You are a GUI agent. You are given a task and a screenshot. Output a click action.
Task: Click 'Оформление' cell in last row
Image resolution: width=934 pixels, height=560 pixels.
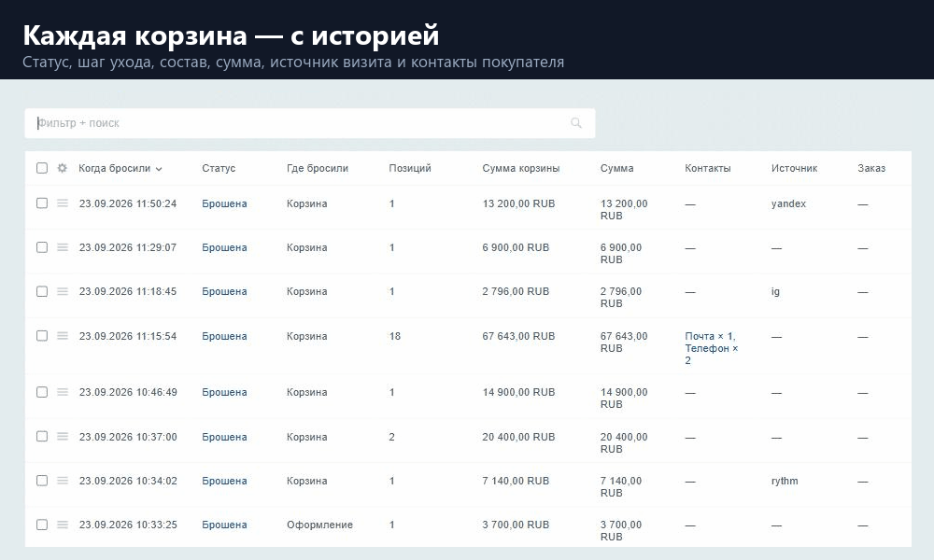(x=319, y=525)
